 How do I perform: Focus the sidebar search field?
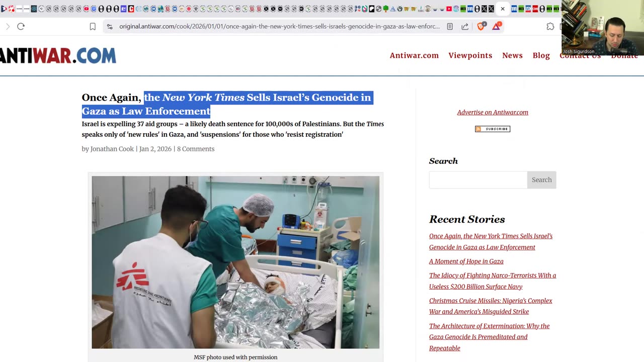tap(478, 180)
